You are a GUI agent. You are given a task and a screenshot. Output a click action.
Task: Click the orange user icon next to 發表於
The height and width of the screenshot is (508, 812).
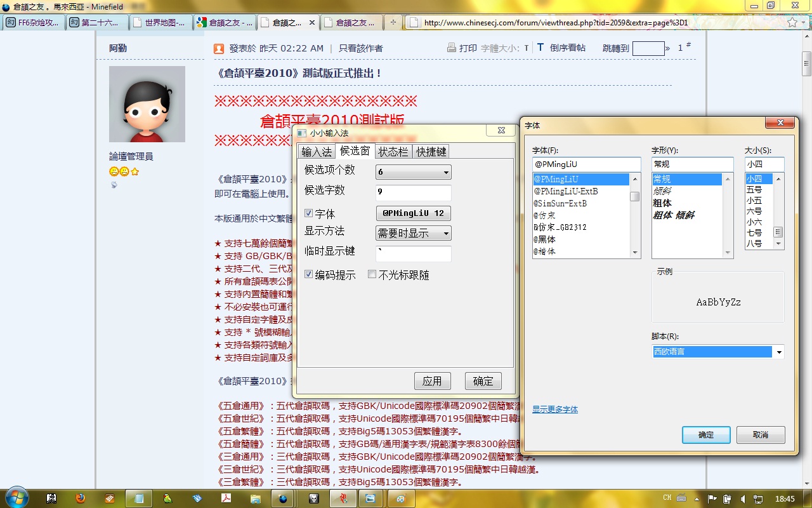[219, 48]
